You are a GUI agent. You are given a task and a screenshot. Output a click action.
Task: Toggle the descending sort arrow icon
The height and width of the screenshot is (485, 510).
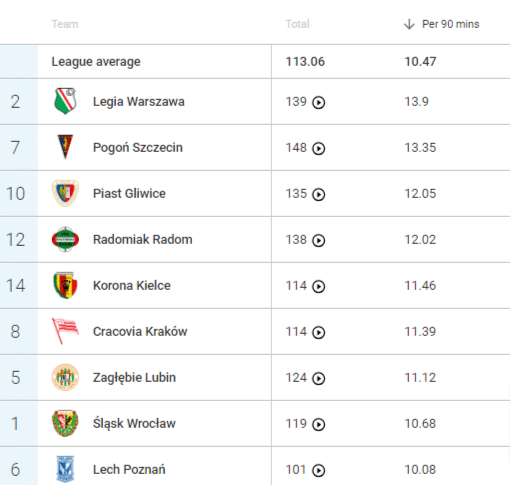point(409,24)
